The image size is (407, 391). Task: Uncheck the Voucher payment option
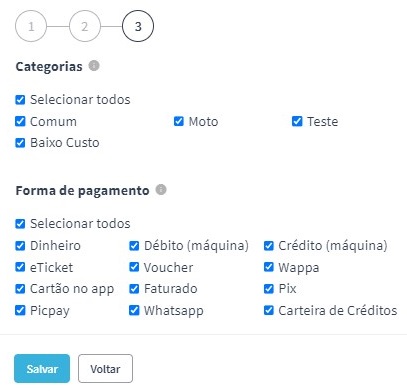pyautogui.click(x=134, y=267)
